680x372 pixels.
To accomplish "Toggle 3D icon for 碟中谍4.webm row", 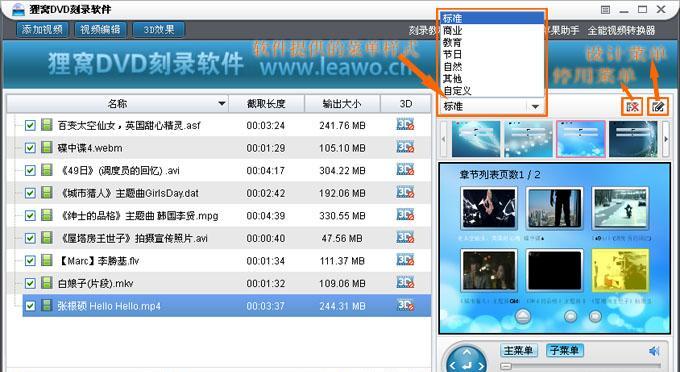I will pos(405,147).
